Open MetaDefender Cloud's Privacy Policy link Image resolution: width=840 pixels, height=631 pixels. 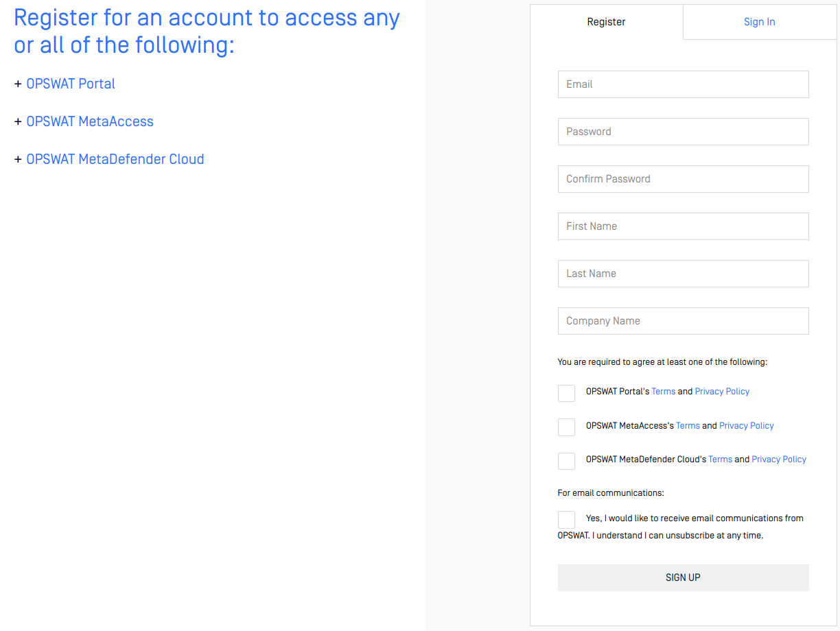pyautogui.click(x=779, y=460)
